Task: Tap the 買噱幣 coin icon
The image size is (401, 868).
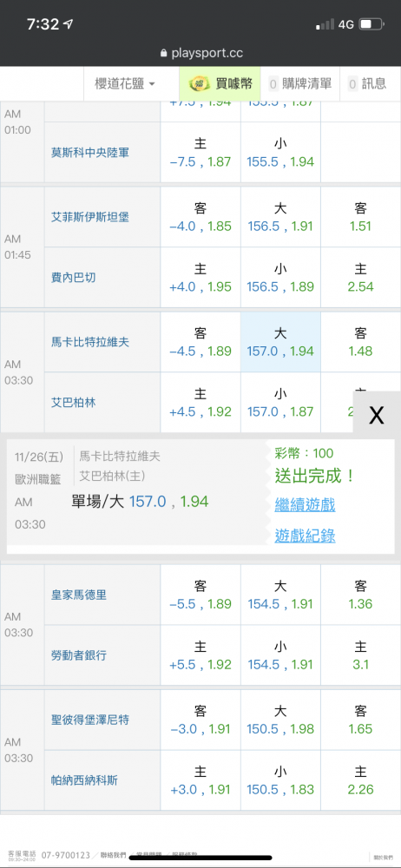Action: point(198,84)
